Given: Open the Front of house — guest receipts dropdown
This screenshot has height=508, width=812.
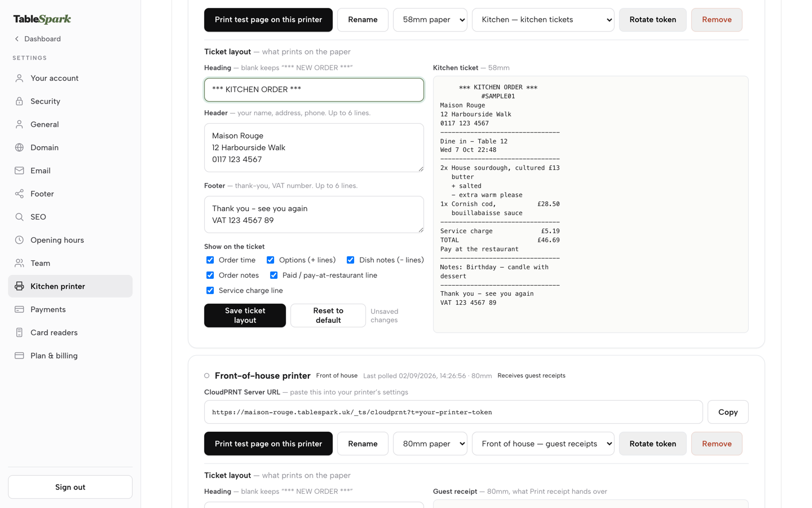Looking at the screenshot, I should click(x=543, y=444).
